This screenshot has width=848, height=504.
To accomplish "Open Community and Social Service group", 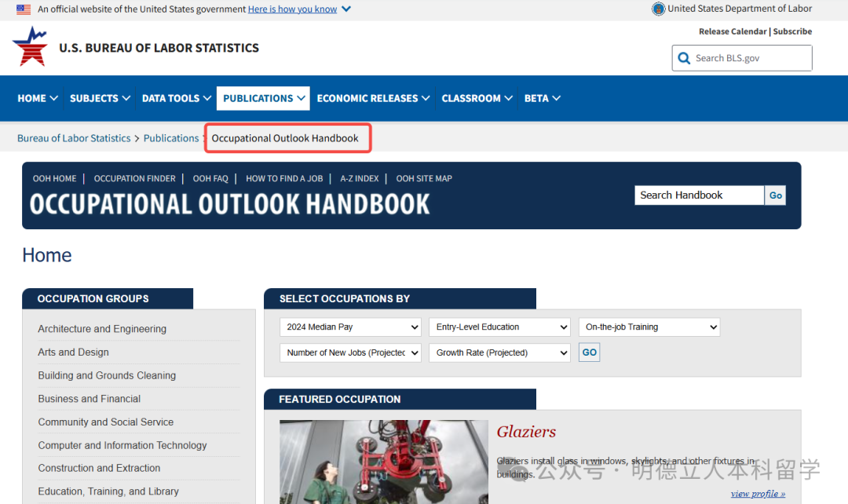I will [x=106, y=422].
